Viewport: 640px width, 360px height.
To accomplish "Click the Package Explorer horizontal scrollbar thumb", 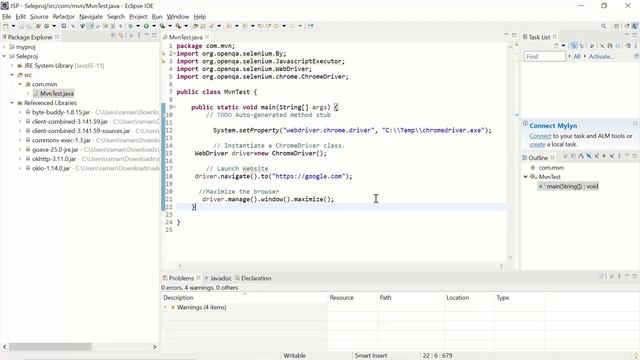I will [x=50, y=347].
